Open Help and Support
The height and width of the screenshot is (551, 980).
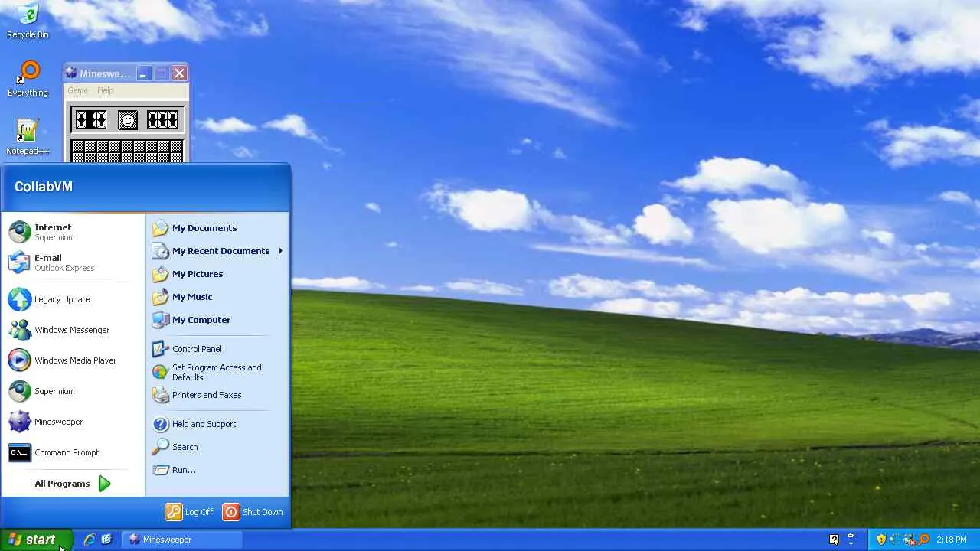[217, 424]
